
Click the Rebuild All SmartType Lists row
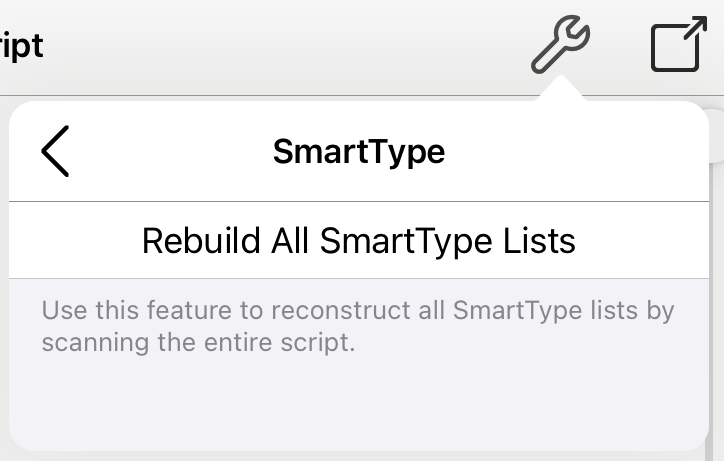(359, 240)
